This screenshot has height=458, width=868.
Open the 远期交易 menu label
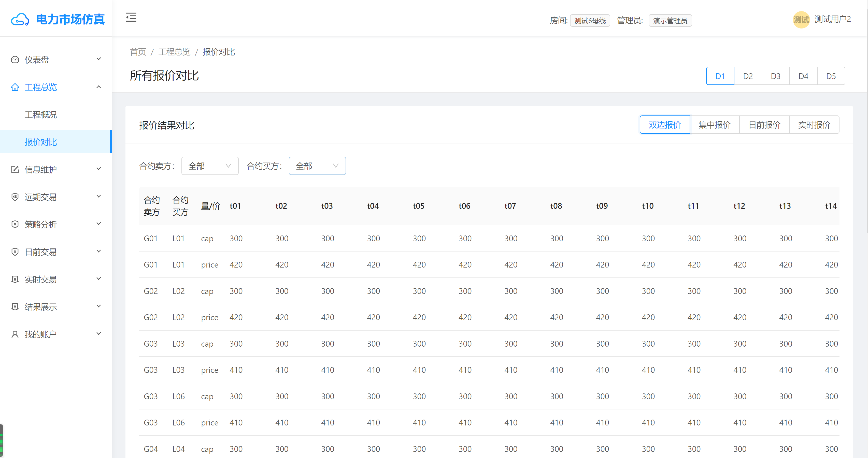pos(41,197)
